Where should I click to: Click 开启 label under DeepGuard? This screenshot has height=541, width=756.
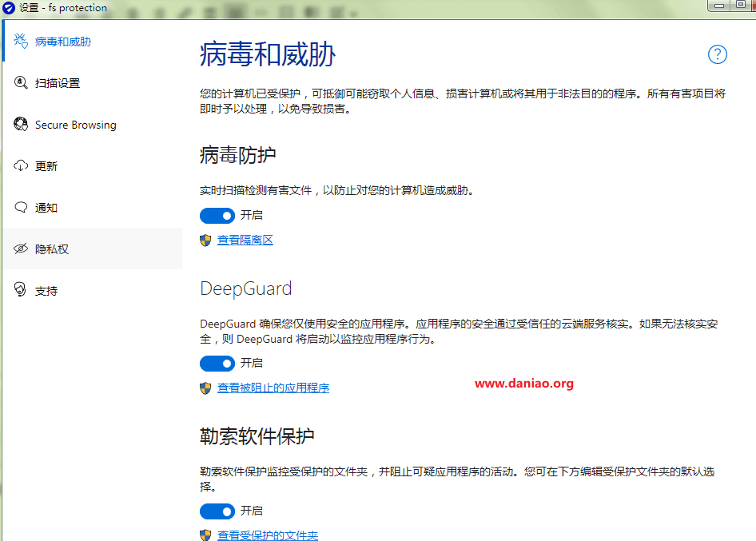point(252,363)
